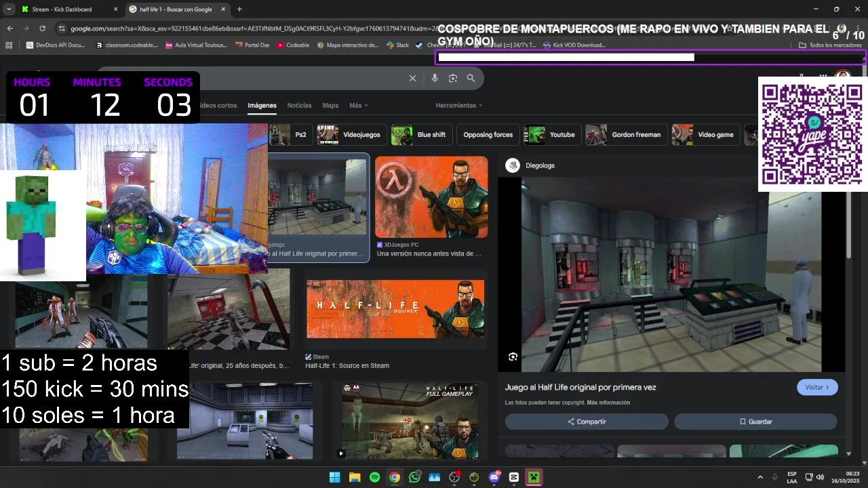This screenshot has height=488, width=868.
Task: Open the clock and date in taskbar
Action: 846,477
